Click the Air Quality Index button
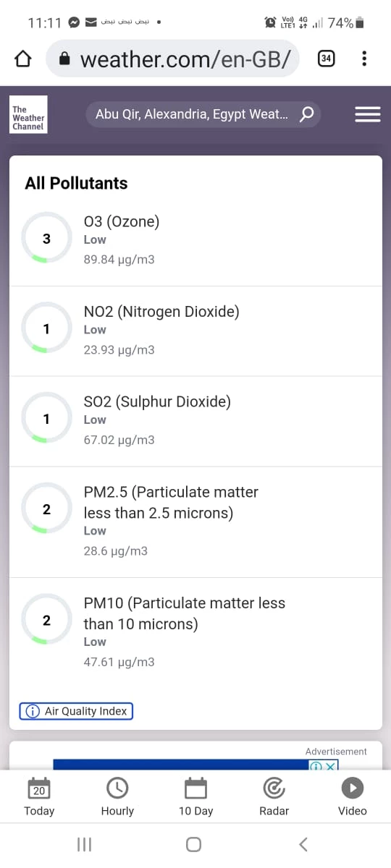This screenshot has height=868, width=391. click(x=76, y=711)
